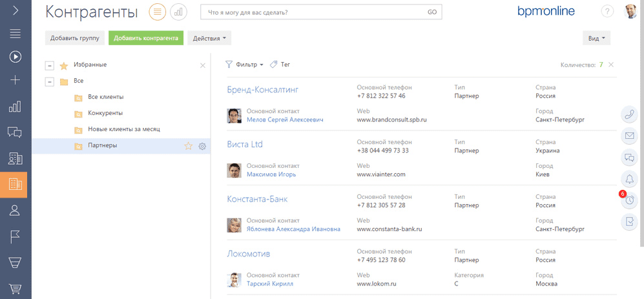Click the www.viainter.com web address
This screenshot has width=644, height=299.
click(x=381, y=174)
